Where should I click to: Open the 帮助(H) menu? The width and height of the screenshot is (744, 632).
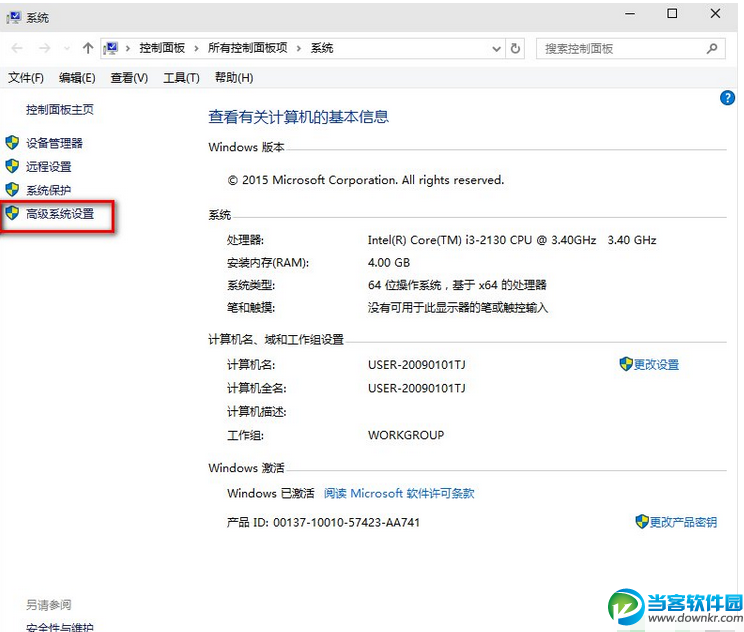click(x=234, y=77)
